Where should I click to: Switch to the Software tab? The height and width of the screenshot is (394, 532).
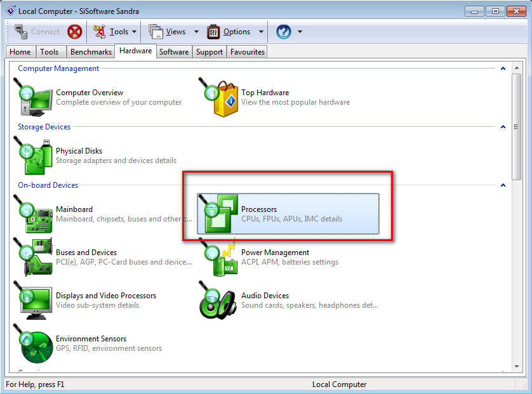pyautogui.click(x=174, y=52)
